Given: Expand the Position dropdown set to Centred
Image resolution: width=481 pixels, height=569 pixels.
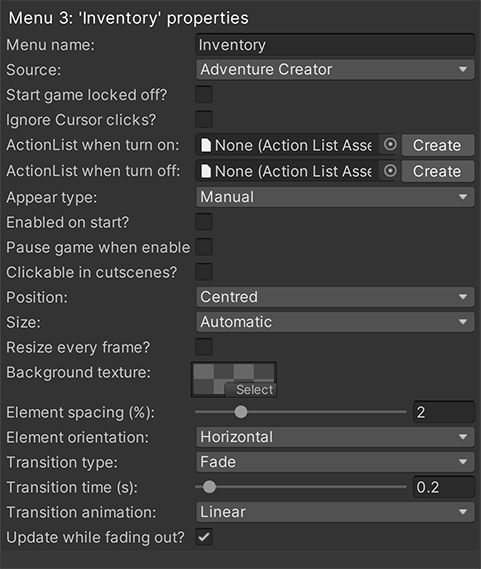Looking at the screenshot, I should (335, 297).
